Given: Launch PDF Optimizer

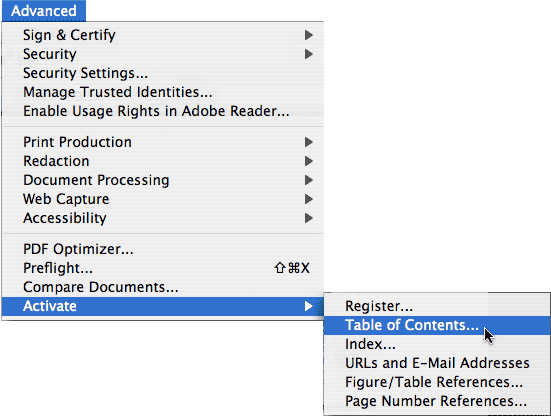Looking at the screenshot, I should click(163, 249).
